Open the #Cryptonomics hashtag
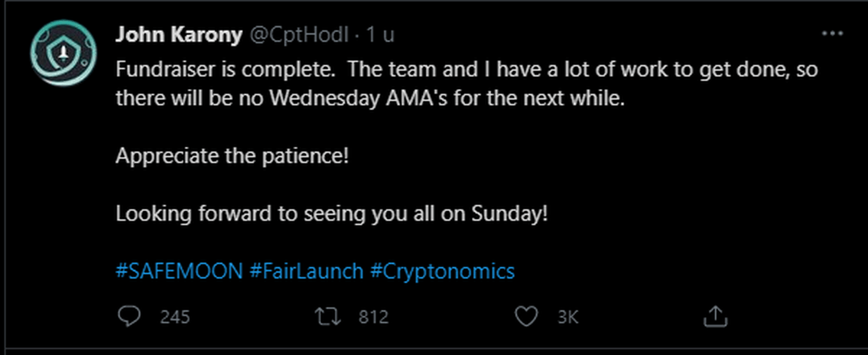868x355 pixels. tap(442, 271)
